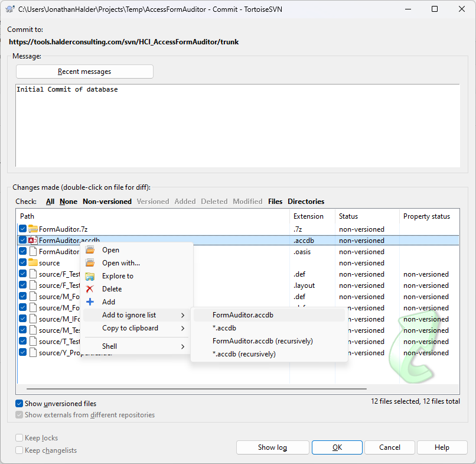Sort by the Property status column header
476x464 pixels.
(x=429, y=216)
